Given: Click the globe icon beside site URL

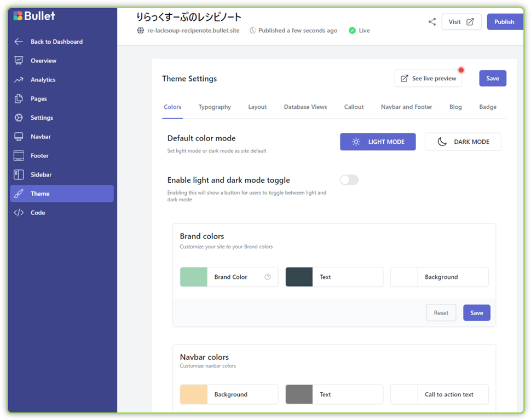Looking at the screenshot, I should (x=141, y=31).
